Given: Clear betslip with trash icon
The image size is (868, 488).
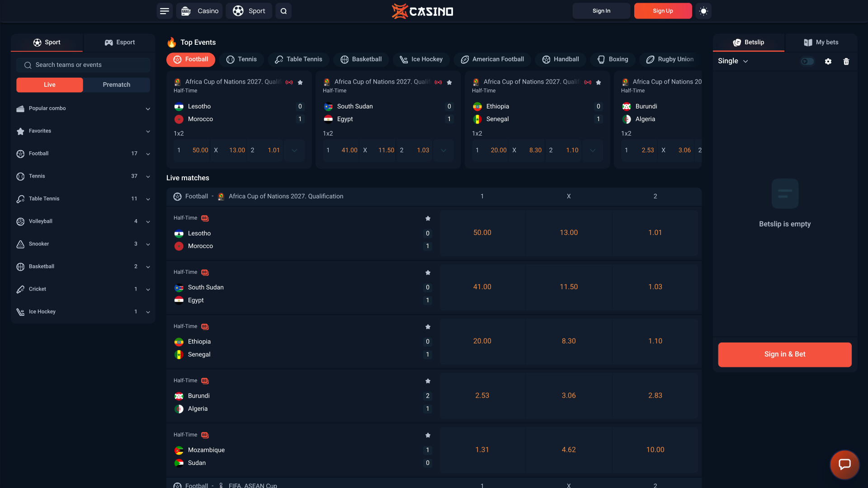Looking at the screenshot, I should pos(846,61).
